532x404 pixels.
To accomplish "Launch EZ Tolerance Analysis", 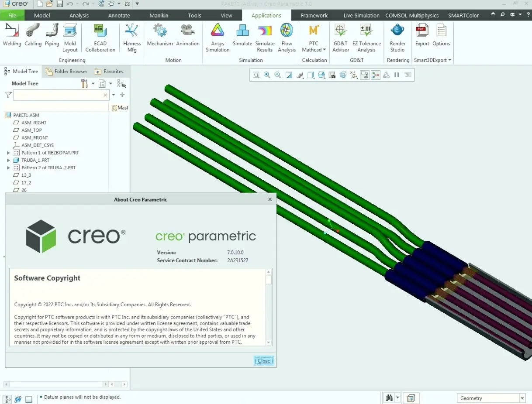I will point(366,38).
